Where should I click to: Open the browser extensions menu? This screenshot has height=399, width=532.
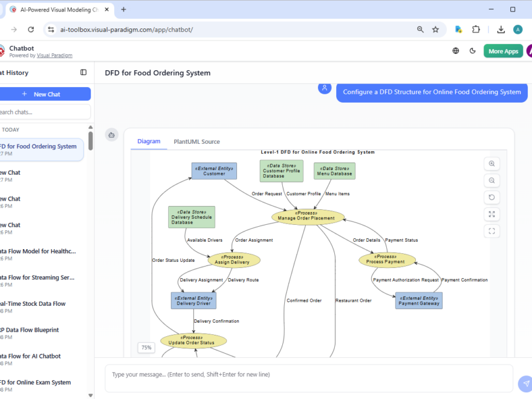476,28
